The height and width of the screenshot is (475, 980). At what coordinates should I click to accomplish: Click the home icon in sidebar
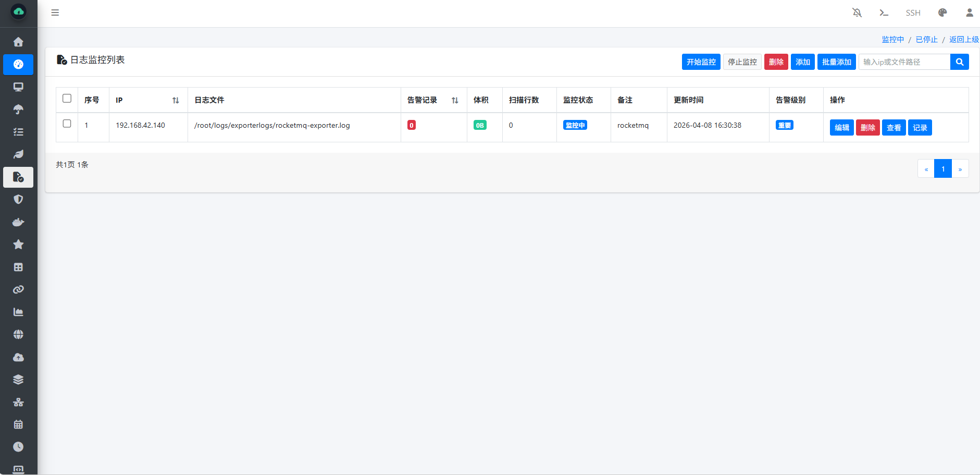click(x=18, y=42)
